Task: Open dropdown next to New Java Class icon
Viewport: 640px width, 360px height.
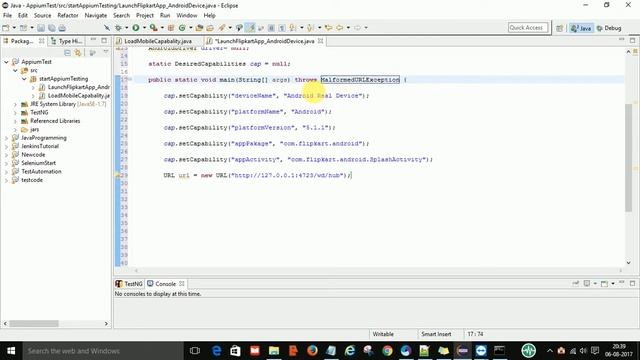Action: pyautogui.click(x=190, y=28)
